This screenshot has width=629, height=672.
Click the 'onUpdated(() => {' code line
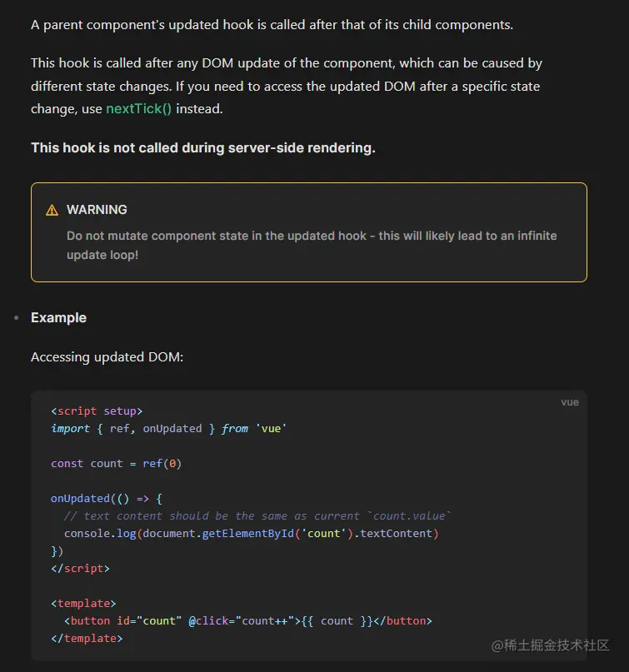pos(107,499)
